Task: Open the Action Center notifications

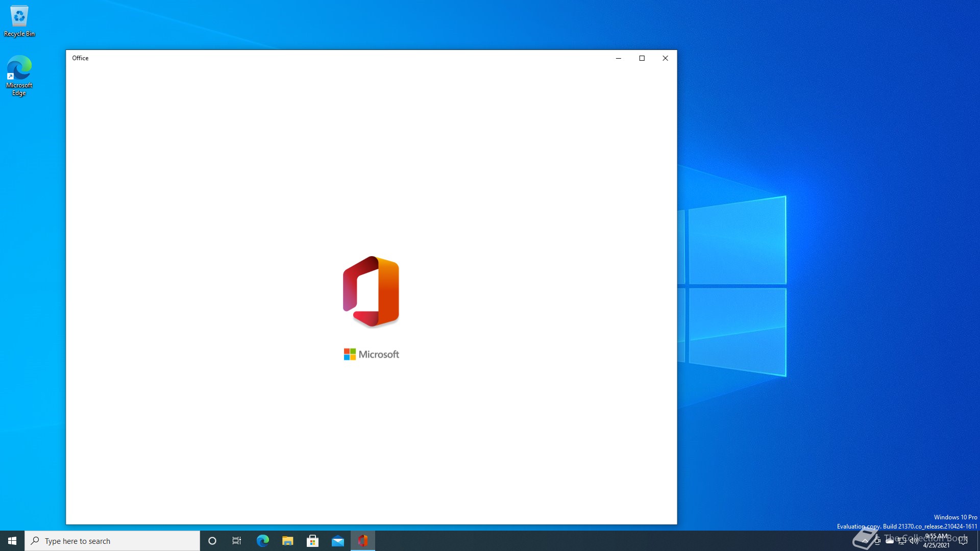Action: point(963,541)
